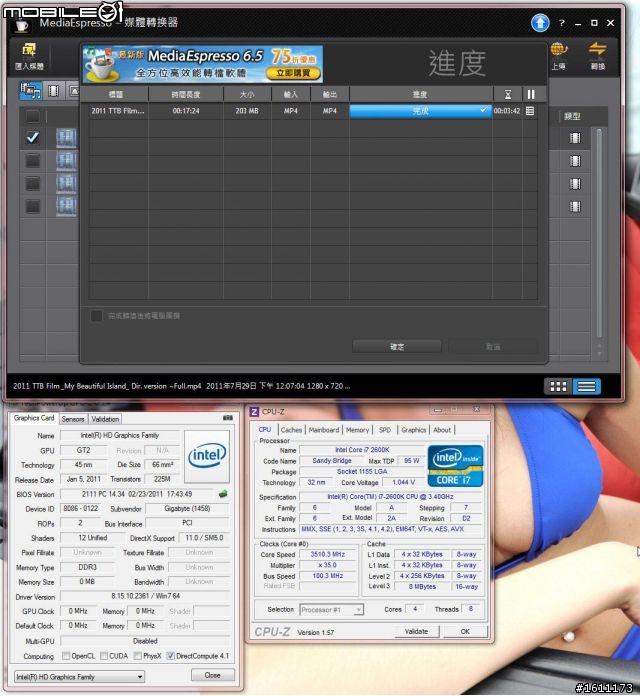
Task: Check the fourth media item checkbox
Action: pyautogui.click(x=32, y=206)
